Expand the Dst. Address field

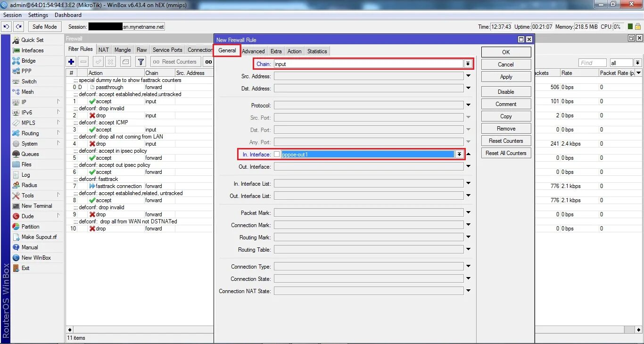tap(469, 88)
